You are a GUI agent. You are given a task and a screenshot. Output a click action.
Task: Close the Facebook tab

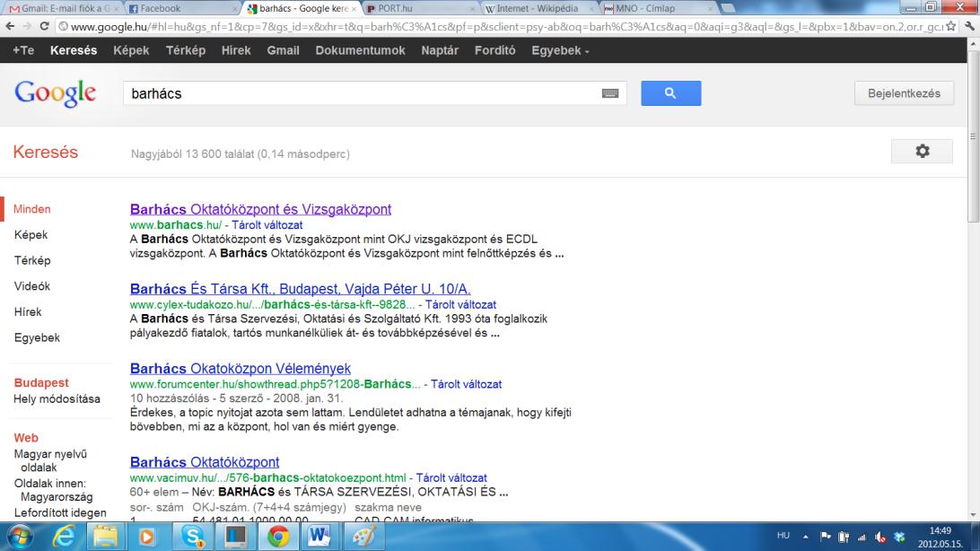(235, 9)
